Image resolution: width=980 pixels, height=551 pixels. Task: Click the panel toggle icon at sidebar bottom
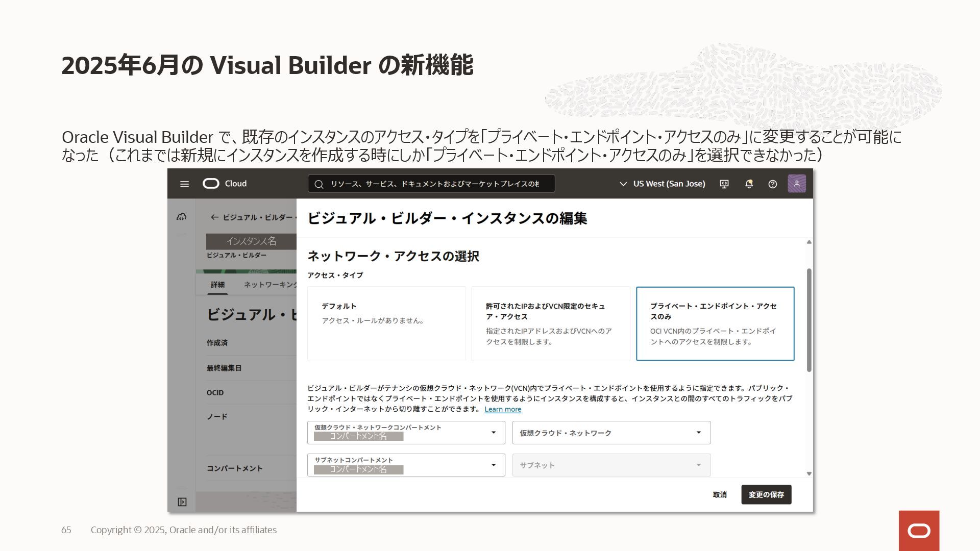(x=182, y=502)
